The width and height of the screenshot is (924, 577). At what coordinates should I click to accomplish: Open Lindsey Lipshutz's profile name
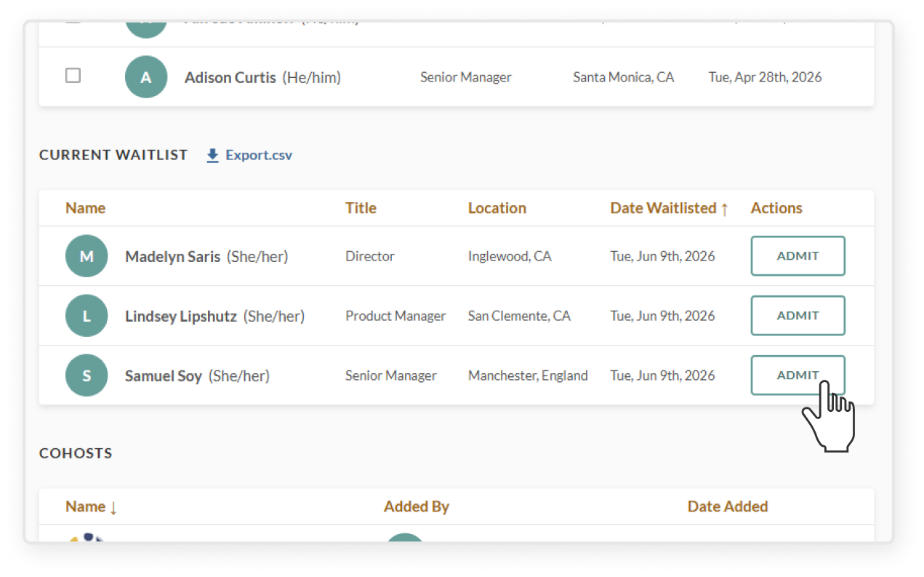(181, 316)
